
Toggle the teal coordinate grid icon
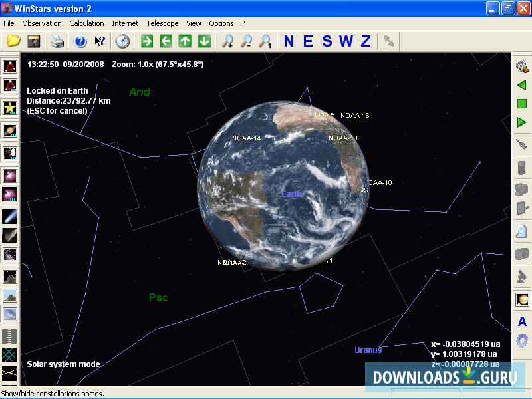tap(10, 355)
